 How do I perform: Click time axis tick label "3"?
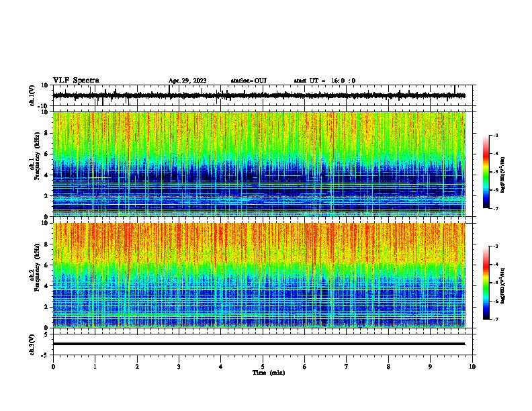click(x=179, y=367)
